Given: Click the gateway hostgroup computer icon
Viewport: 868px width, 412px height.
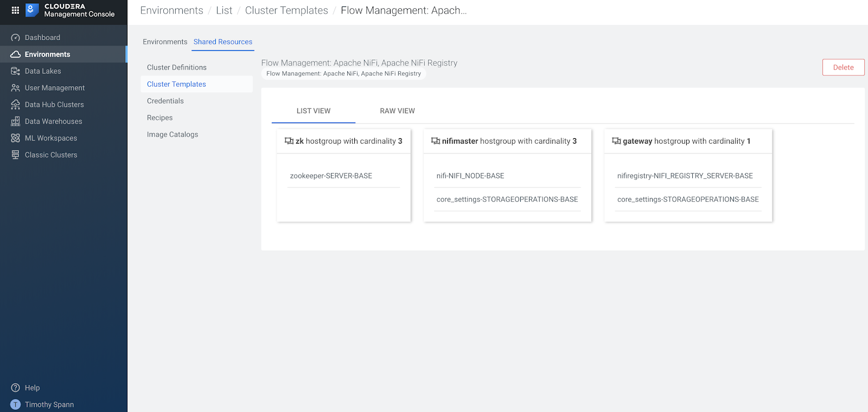Looking at the screenshot, I should 616,141.
